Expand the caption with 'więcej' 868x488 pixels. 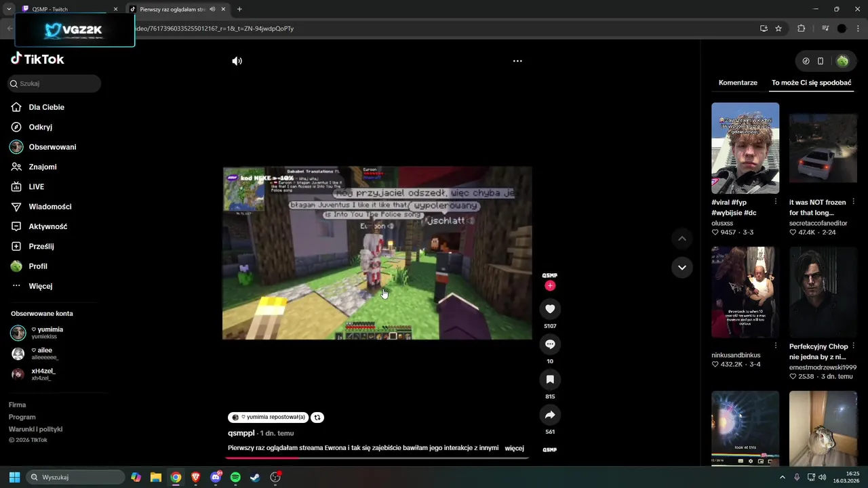click(515, 448)
